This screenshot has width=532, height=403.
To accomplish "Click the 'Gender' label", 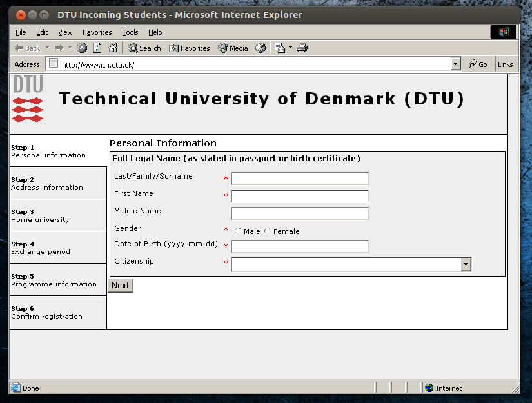I will pos(128,228).
